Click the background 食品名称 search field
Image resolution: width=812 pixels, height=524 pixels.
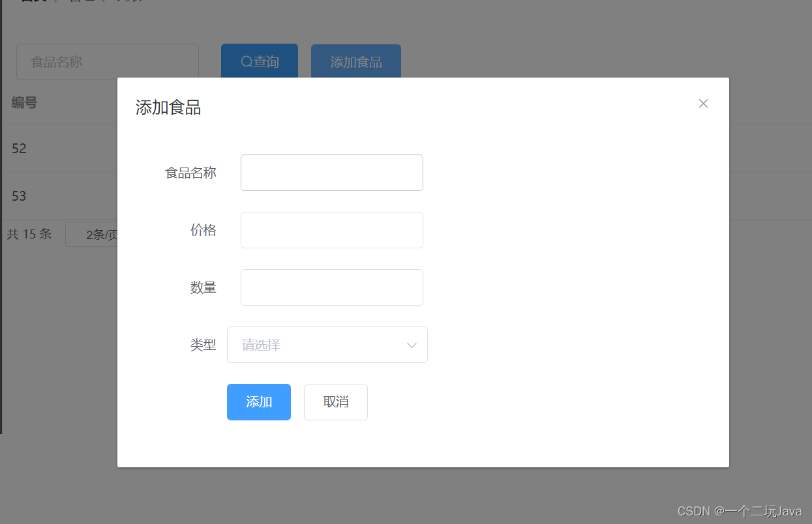tap(108, 62)
